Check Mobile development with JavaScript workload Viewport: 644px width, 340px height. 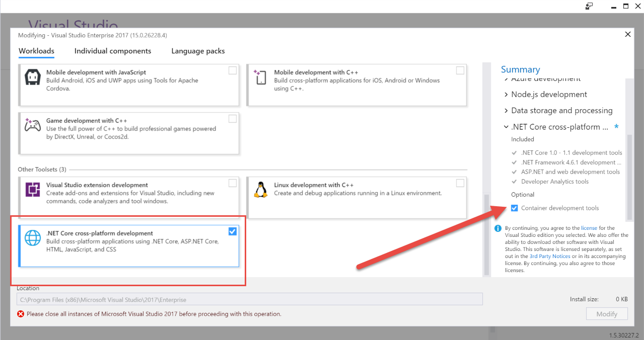(x=232, y=70)
